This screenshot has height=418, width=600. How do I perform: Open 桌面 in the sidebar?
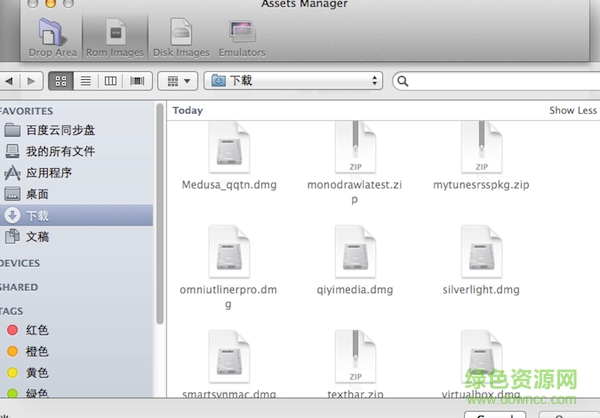click(77, 194)
